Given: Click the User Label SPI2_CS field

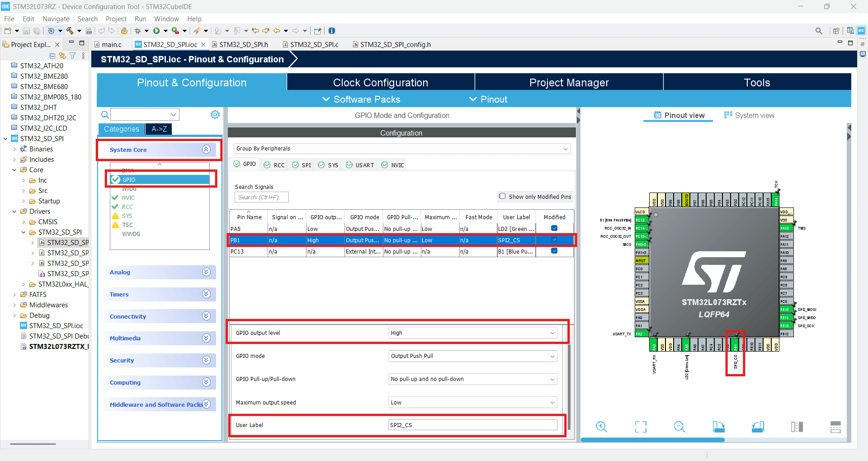Looking at the screenshot, I should tap(472, 425).
